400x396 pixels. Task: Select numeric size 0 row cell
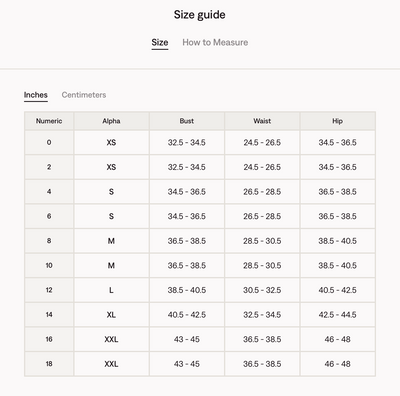click(49, 142)
